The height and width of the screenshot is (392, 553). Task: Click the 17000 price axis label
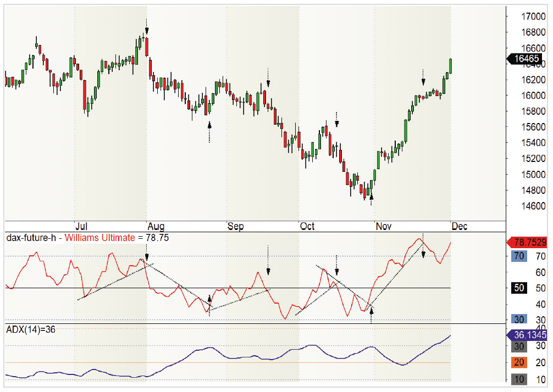tap(533, 16)
